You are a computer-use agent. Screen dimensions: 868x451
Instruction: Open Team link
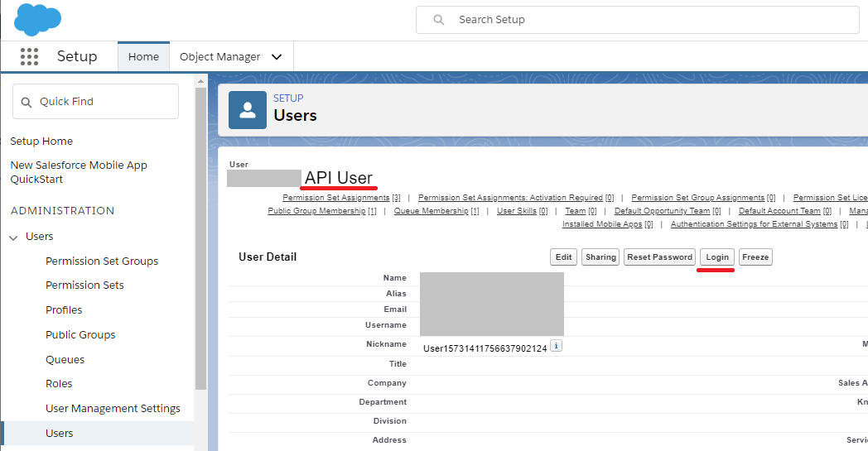point(581,211)
